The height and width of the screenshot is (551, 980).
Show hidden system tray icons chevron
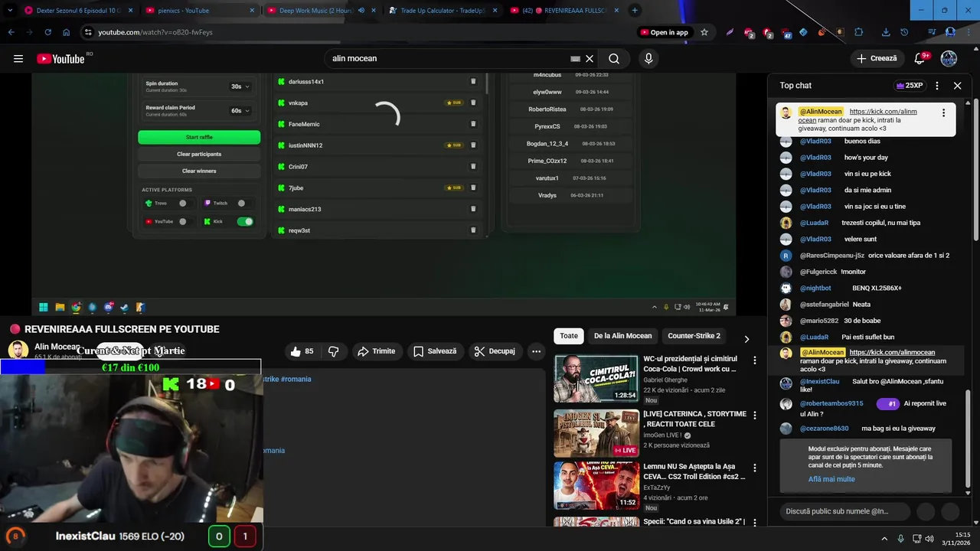click(x=884, y=539)
